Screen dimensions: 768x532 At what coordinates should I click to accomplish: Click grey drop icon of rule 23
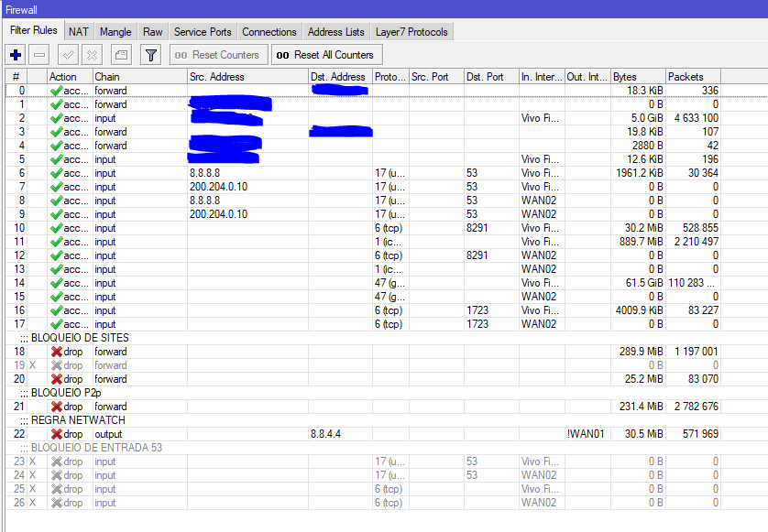tap(57, 461)
